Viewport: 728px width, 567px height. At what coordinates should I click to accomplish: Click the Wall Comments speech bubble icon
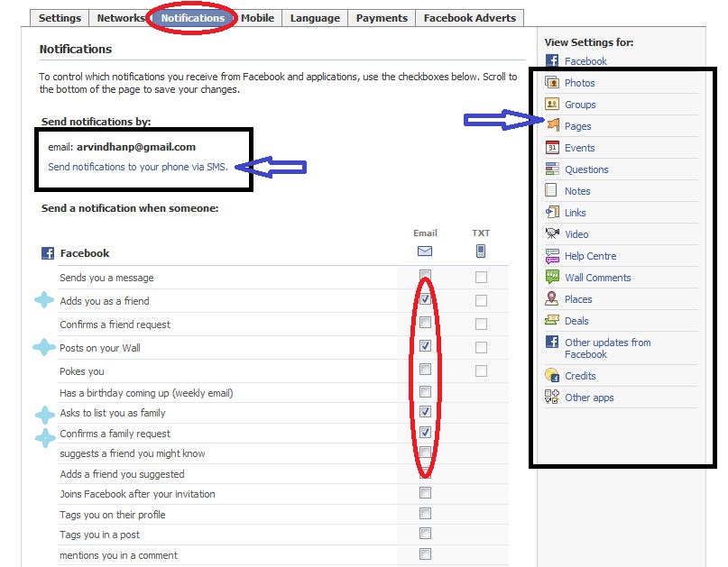(x=552, y=277)
